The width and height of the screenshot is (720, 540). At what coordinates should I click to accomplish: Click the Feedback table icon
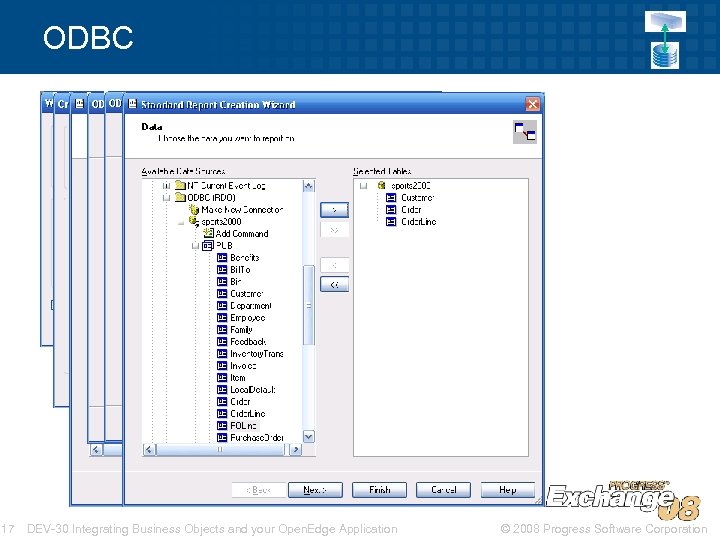[x=222, y=342]
